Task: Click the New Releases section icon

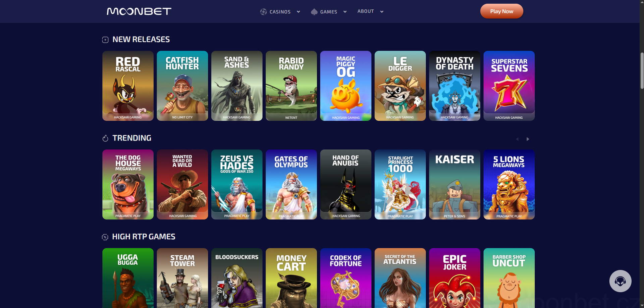Action: (105, 40)
